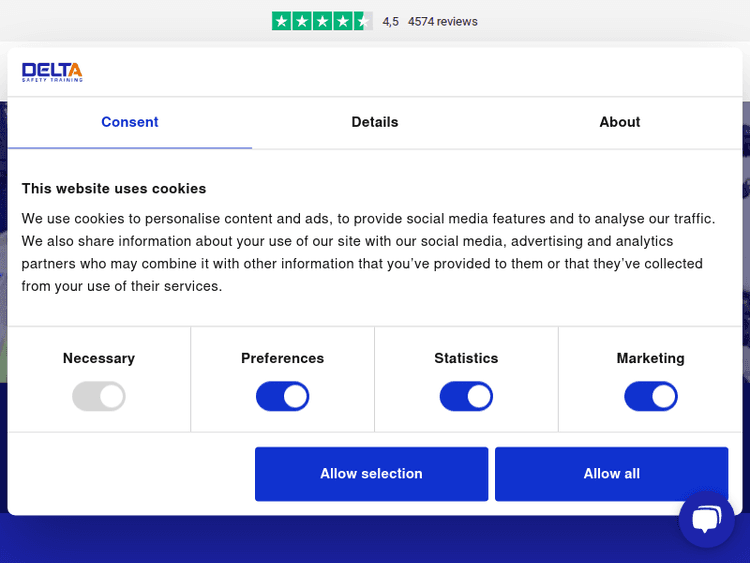Open the Details tab

(x=375, y=122)
